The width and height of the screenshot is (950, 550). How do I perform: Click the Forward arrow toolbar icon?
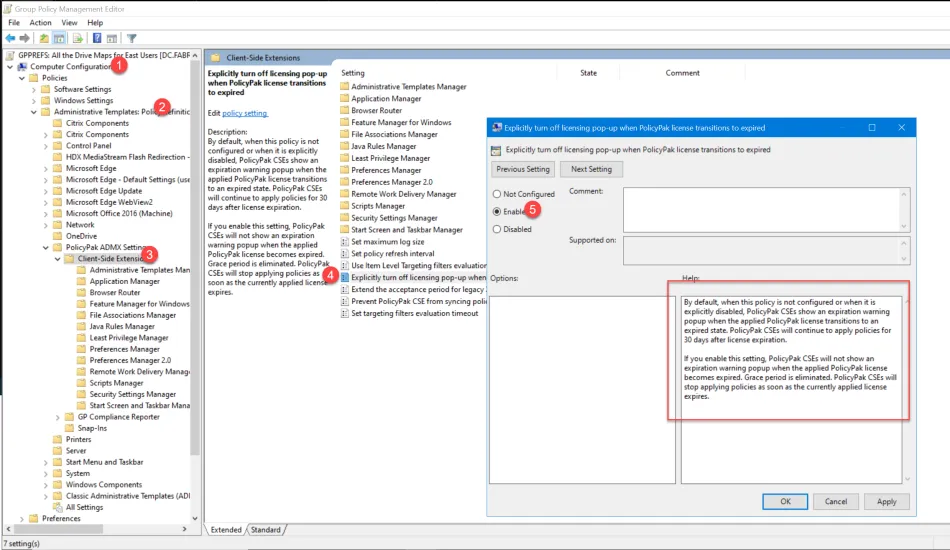26,38
